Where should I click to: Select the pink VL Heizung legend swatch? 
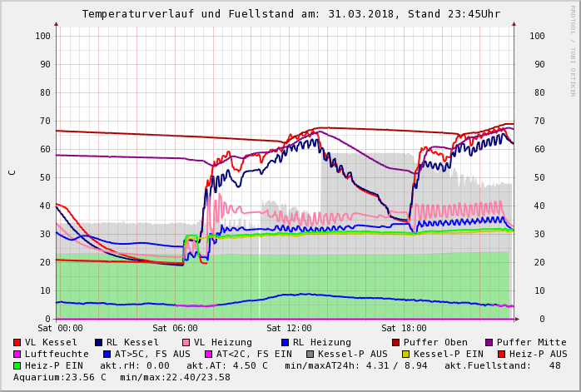185,342
